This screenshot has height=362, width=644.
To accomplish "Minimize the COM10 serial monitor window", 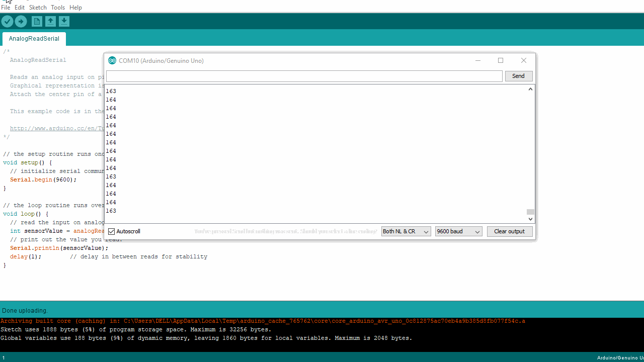I will point(478,61).
